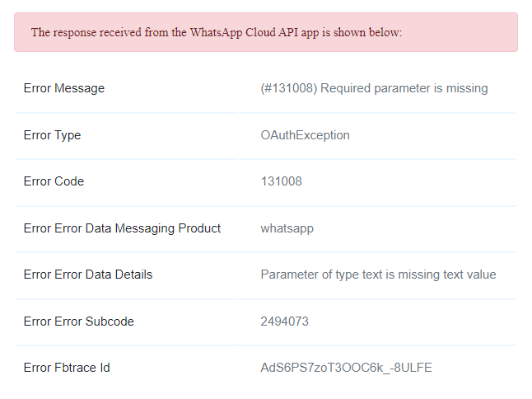Click the '(#131008)' code prefix in message
Viewport: 532px width, 399px height.
click(289, 88)
